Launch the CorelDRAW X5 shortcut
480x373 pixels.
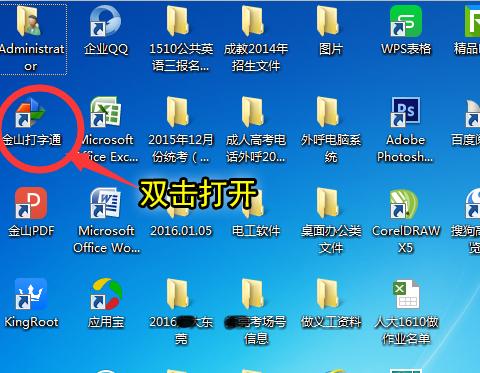[x=404, y=203]
